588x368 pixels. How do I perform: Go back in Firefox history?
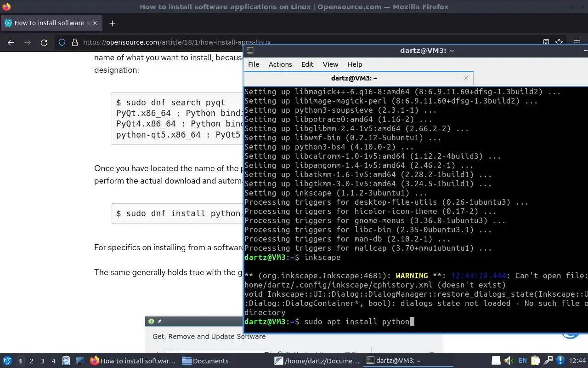click(11, 42)
